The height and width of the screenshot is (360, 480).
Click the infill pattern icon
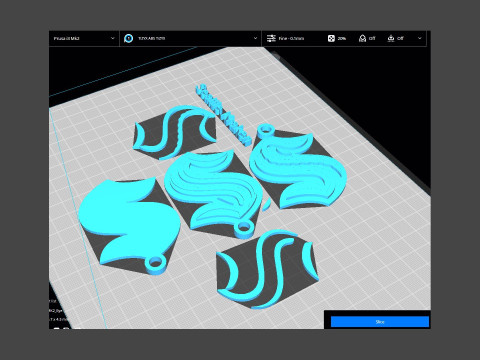pyautogui.click(x=331, y=38)
